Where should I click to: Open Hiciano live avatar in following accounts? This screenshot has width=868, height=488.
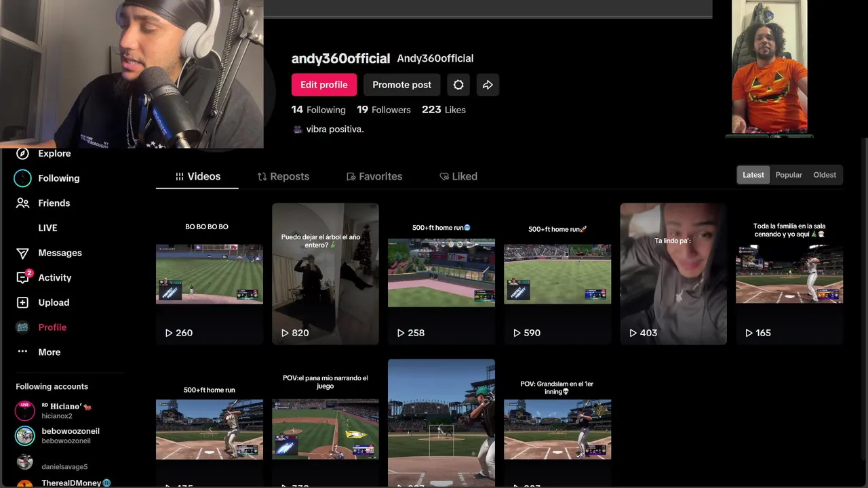tap(25, 411)
